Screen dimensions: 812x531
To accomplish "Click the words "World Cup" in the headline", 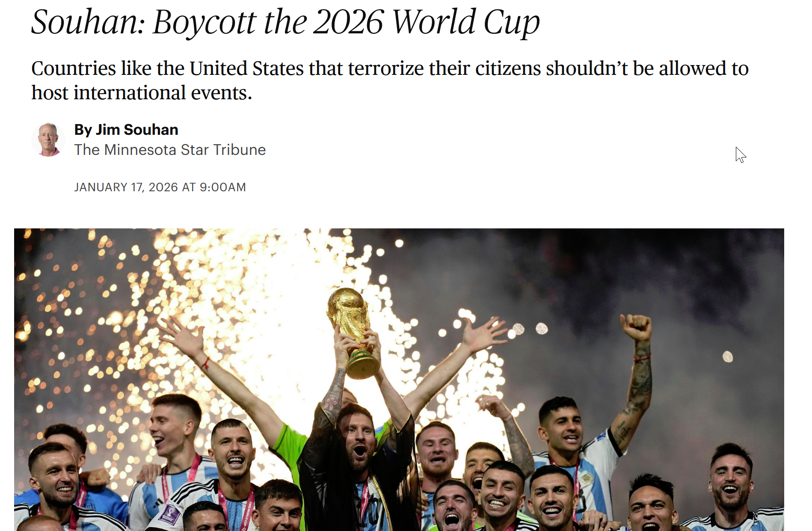I will pos(466,22).
